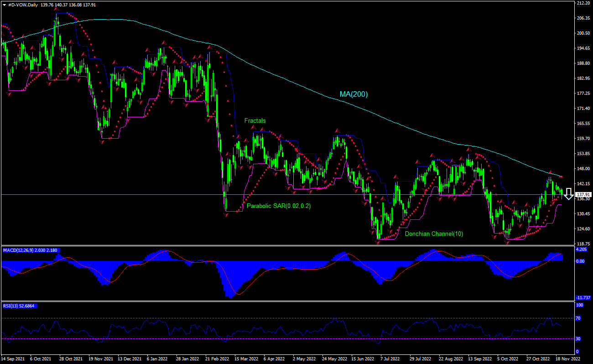Click the current price tag 137.91
The width and height of the screenshot is (593, 364).
(x=583, y=194)
